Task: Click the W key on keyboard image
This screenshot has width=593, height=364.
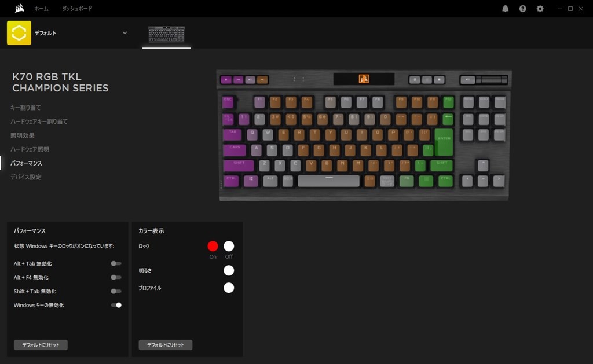Action: 268,134
